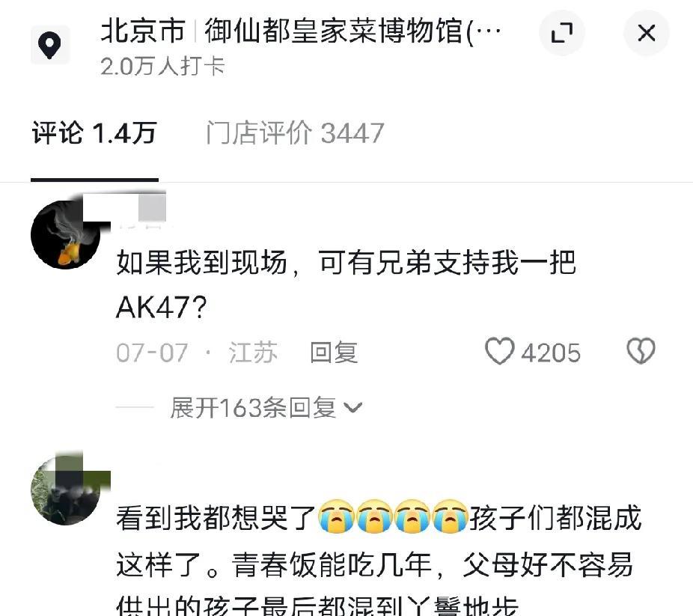The height and width of the screenshot is (616, 693).
Task: Open the second commenter's avatar profile
Action: coord(65,490)
